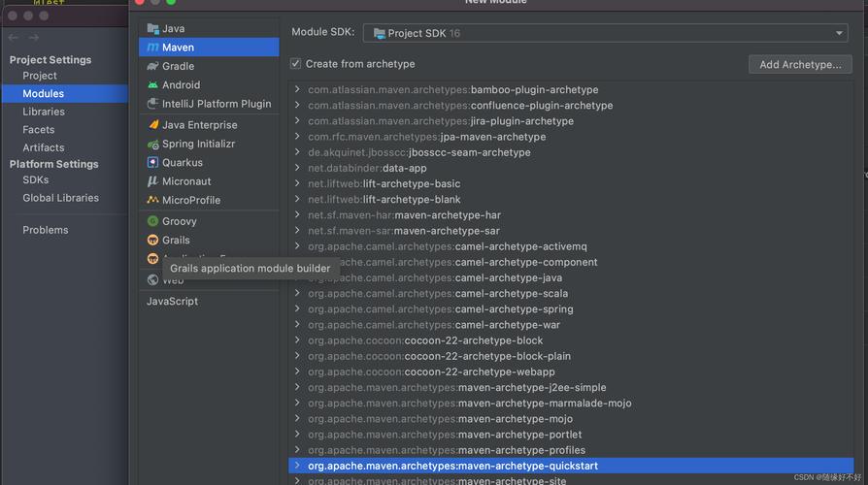Open Global Libraries section

tap(61, 198)
